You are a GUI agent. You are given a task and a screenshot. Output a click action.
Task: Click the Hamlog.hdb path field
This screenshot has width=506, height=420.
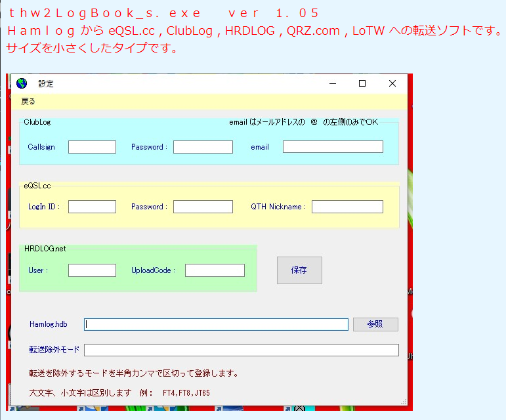(216, 324)
